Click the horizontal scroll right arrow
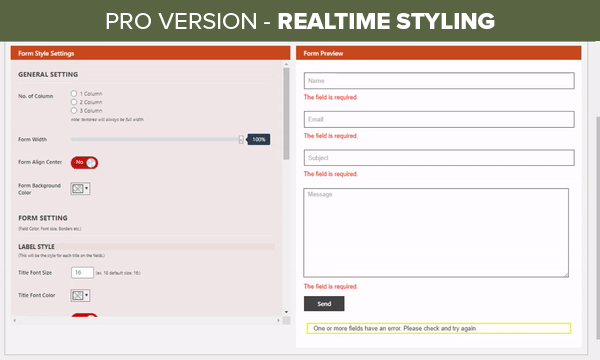This screenshot has width=600, height=360. [278, 320]
